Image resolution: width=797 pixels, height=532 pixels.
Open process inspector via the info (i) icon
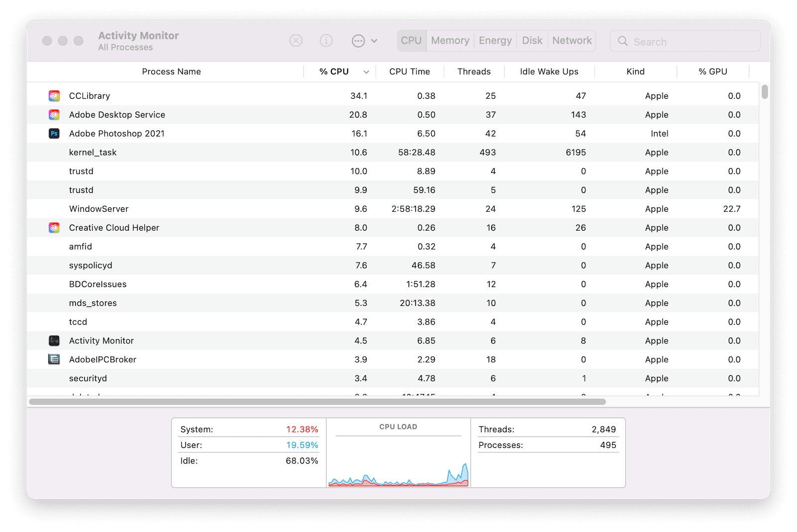(x=326, y=40)
